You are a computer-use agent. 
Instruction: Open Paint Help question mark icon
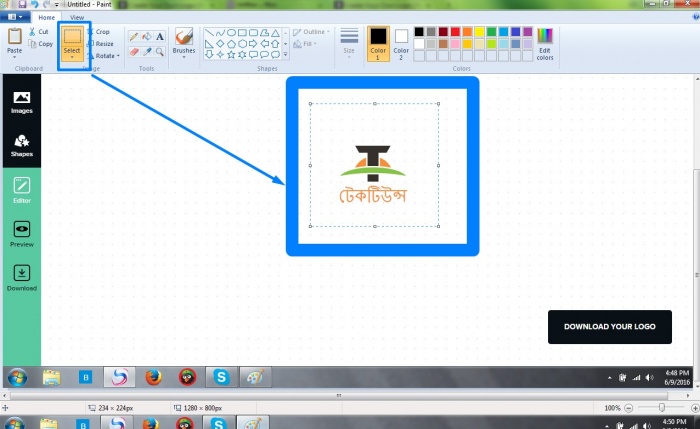click(696, 17)
